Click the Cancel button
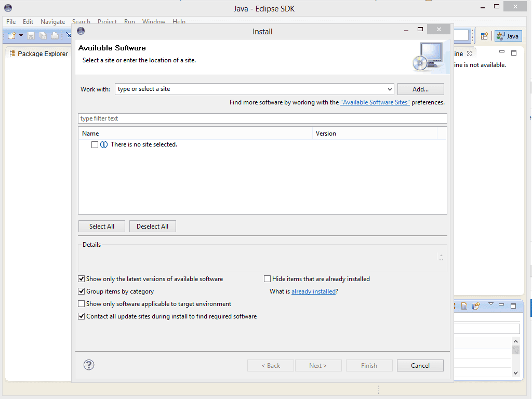532x399 pixels. point(420,365)
